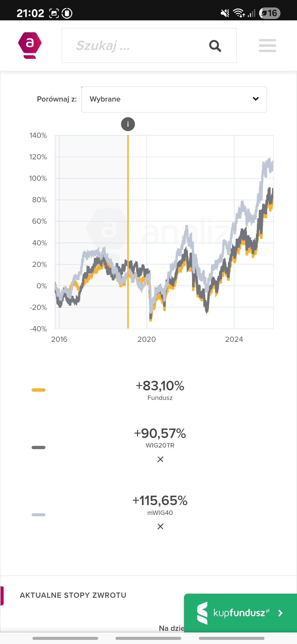Click the Wybrane dropdown arrow
The height and width of the screenshot is (644, 297).
(x=255, y=99)
